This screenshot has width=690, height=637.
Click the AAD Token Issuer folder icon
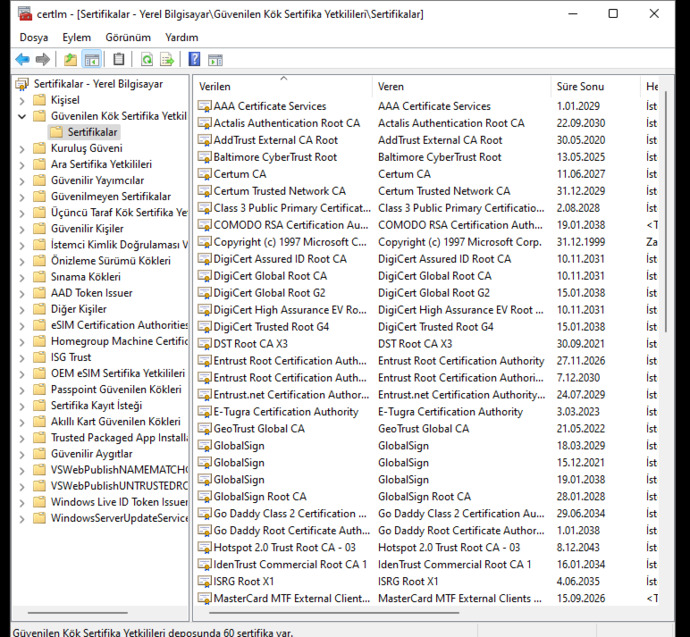pos(40,293)
